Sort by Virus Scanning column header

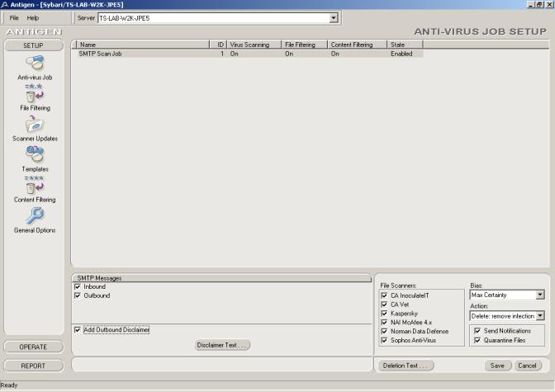click(x=254, y=45)
